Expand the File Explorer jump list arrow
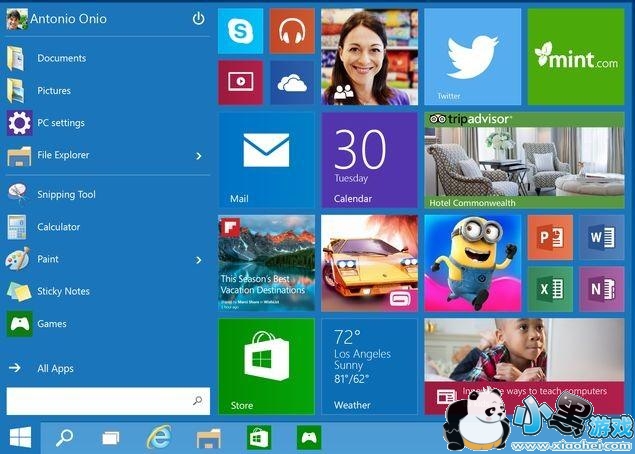This screenshot has width=635, height=454. click(x=199, y=156)
